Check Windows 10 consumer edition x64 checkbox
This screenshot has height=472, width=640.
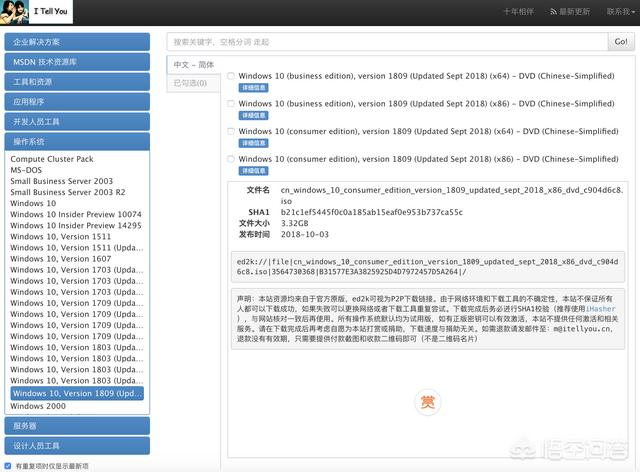pyautogui.click(x=231, y=131)
